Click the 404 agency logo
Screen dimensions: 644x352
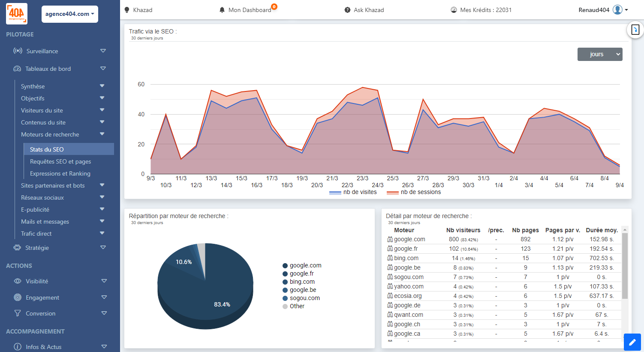(x=17, y=14)
